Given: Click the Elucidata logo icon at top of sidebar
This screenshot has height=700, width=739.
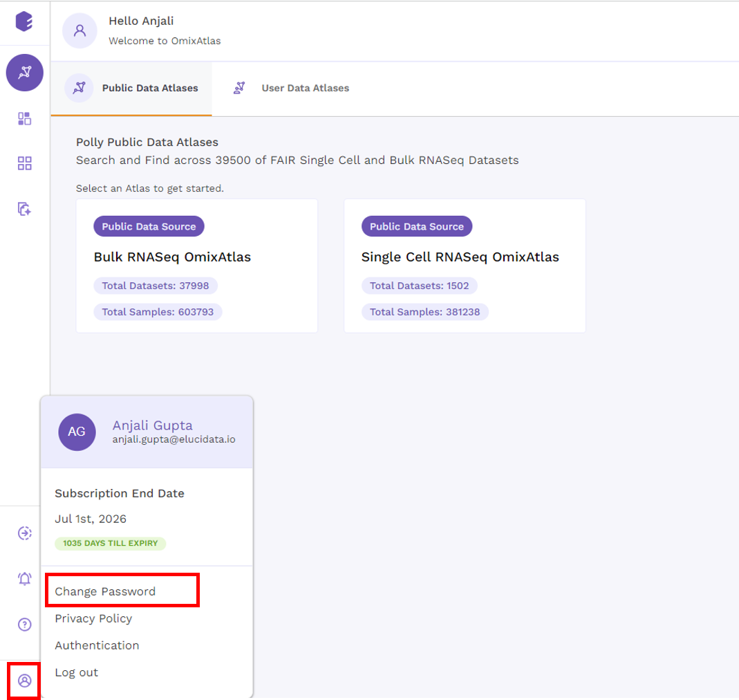Looking at the screenshot, I should click(x=24, y=21).
